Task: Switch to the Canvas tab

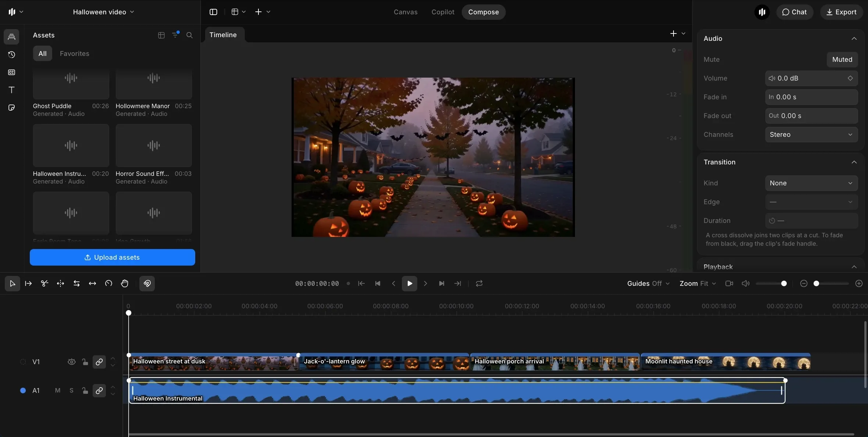Action: coord(406,12)
